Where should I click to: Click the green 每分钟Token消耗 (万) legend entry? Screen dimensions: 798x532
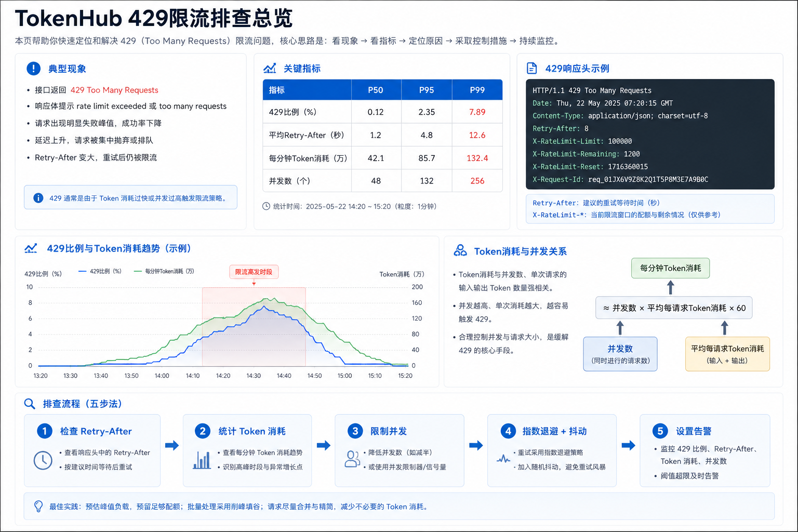(x=164, y=271)
